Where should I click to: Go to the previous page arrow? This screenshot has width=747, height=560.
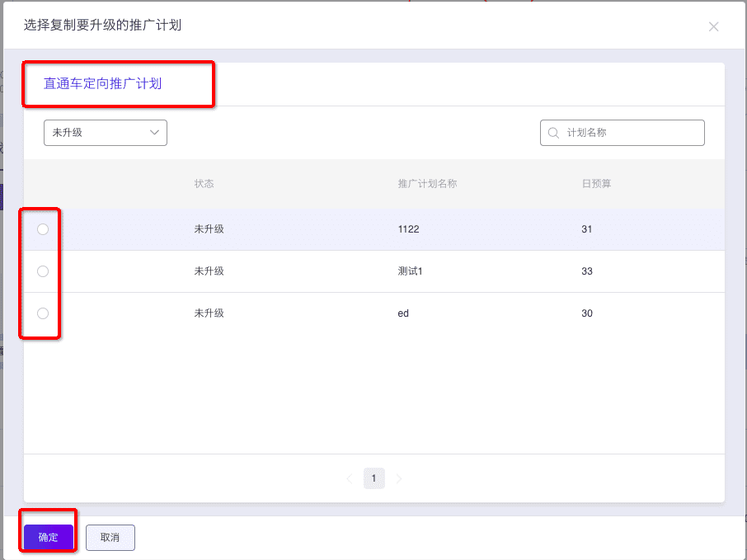pyautogui.click(x=350, y=478)
